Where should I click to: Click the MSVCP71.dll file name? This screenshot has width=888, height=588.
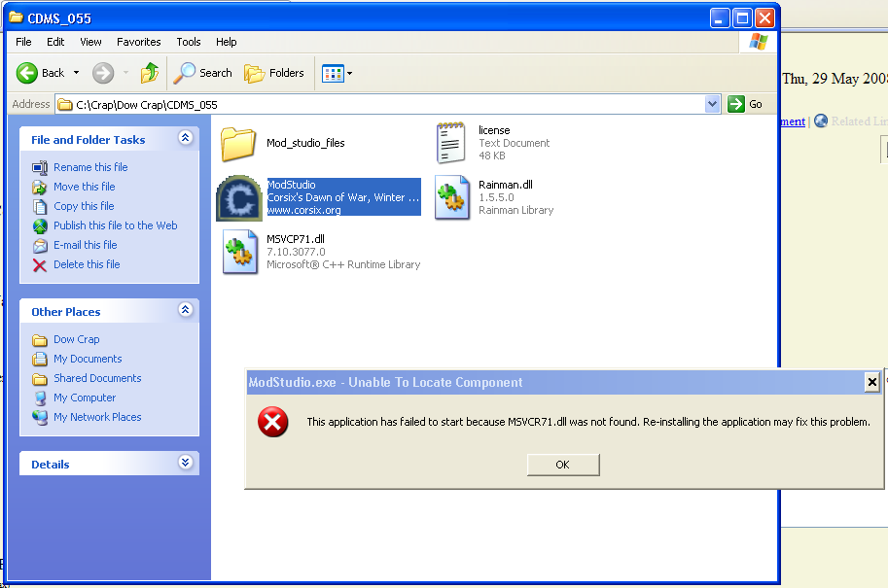(296, 239)
